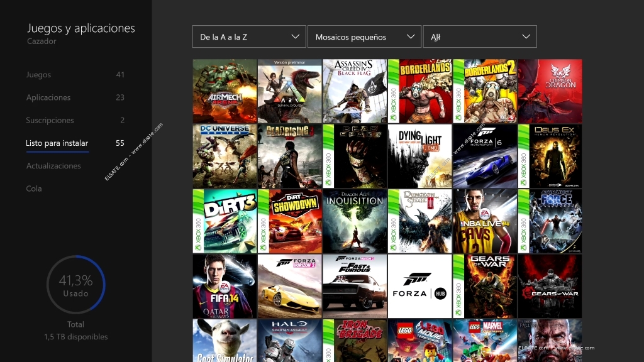
Task: Open the Forza Hub app tile
Action: point(419,286)
